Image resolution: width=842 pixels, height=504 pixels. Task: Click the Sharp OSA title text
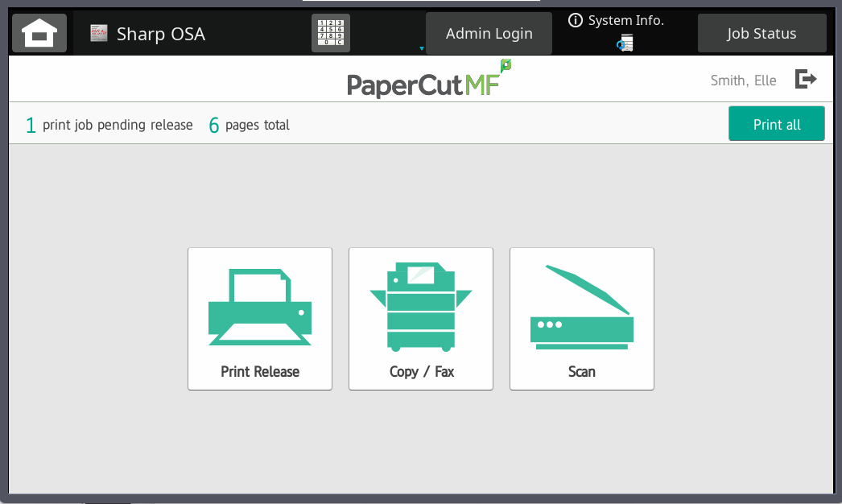(160, 34)
